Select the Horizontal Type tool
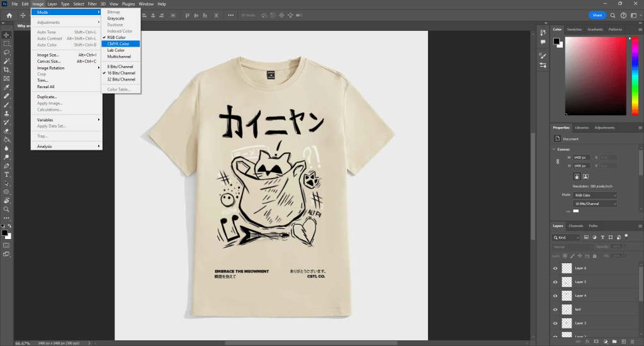 click(6, 174)
